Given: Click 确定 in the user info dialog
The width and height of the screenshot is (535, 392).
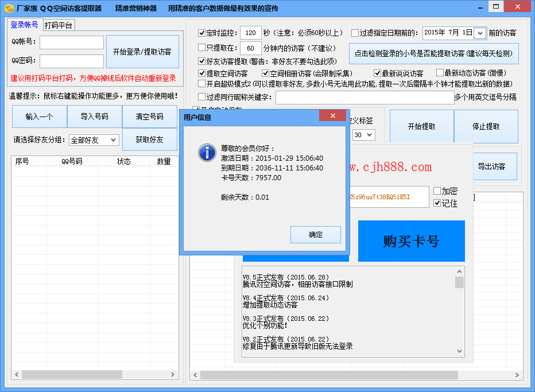Looking at the screenshot, I should click(x=315, y=235).
